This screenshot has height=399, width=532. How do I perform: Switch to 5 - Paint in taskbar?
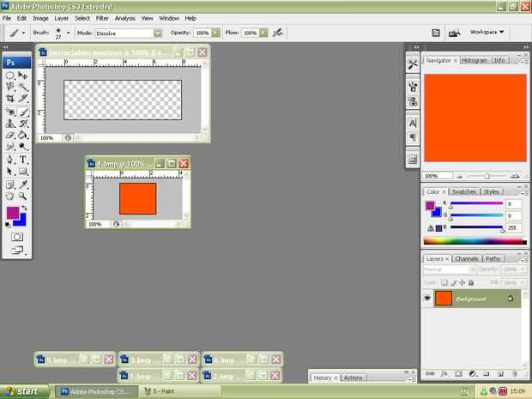click(x=179, y=391)
